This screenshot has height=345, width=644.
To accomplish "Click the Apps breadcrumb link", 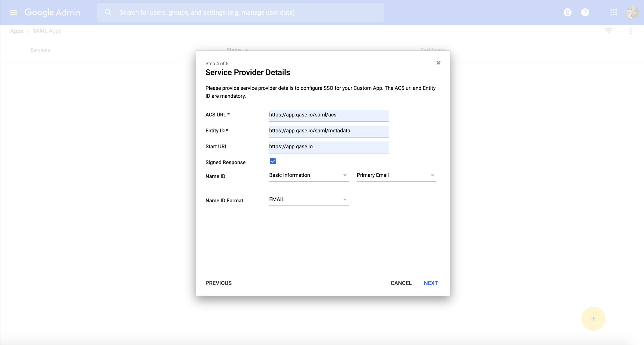I will tap(16, 31).
